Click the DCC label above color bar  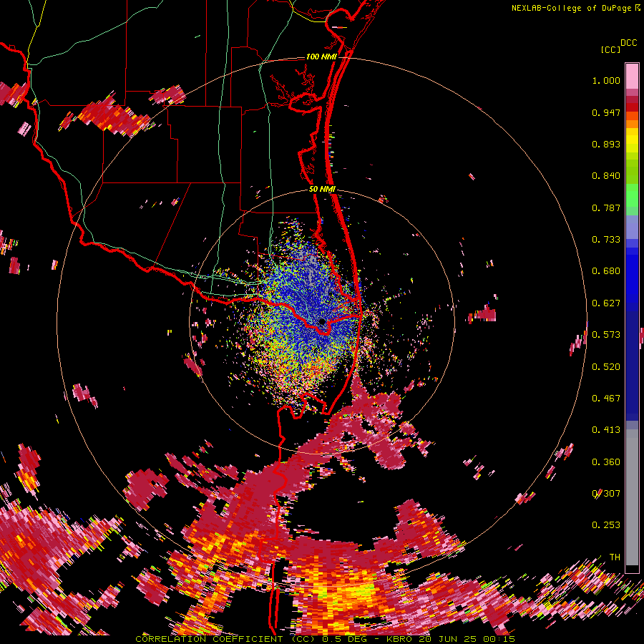coord(628,43)
